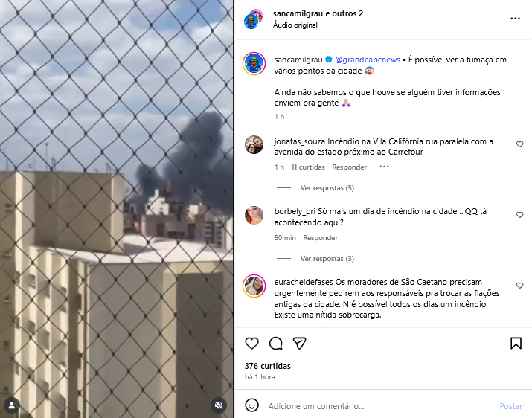The height and width of the screenshot is (418, 532).
Task: Open post options three-dot menu
Action: tap(515, 19)
